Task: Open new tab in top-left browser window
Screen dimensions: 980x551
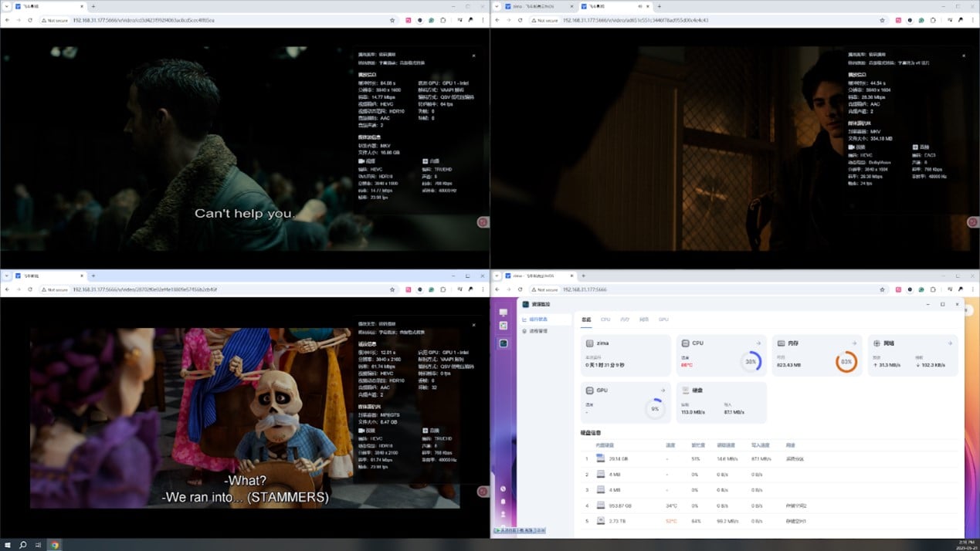Action: point(93,6)
